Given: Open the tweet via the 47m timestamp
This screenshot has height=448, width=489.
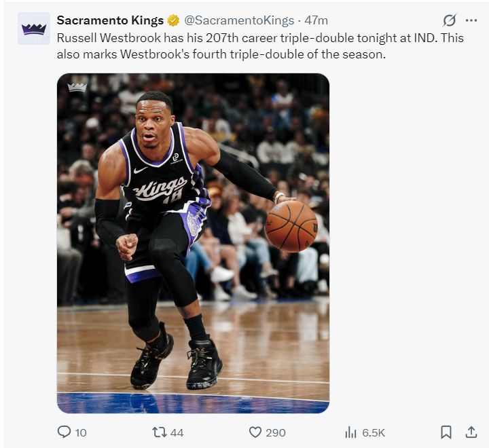Looking at the screenshot, I should 316,20.
